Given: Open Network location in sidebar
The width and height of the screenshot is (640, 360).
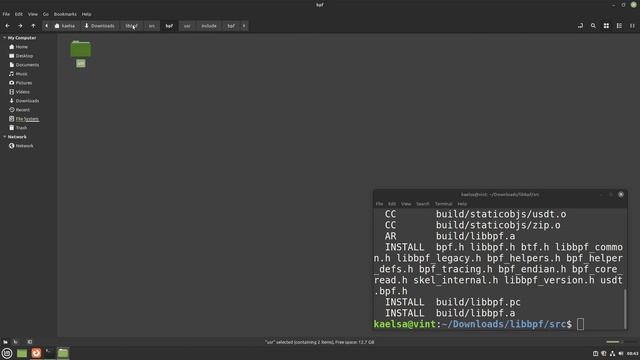Looking at the screenshot, I should (24, 146).
